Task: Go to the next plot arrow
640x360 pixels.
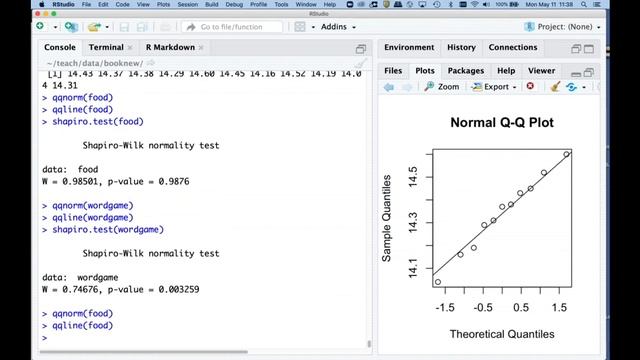Action: [x=407, y=87]
